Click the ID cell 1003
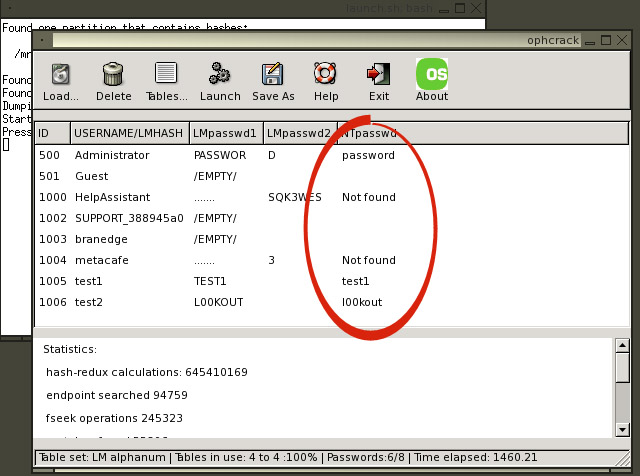This screenshot has width=640, height=476. click(53, 239)
